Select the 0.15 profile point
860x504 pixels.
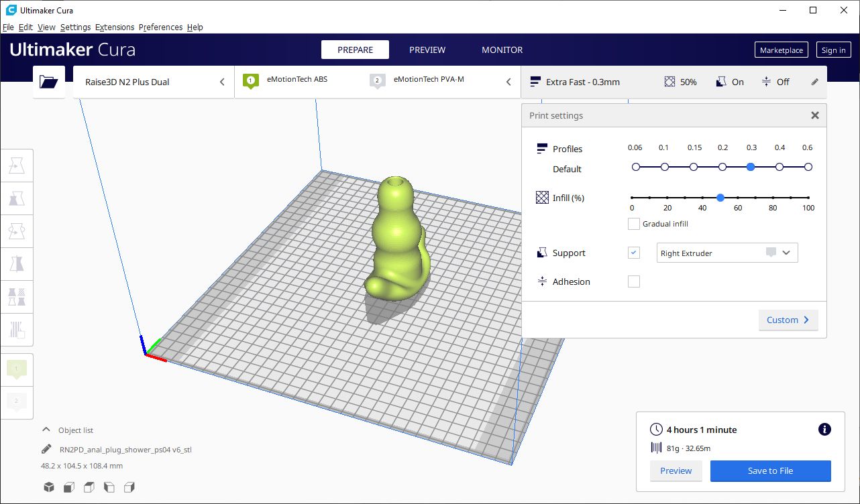point(694,167)
